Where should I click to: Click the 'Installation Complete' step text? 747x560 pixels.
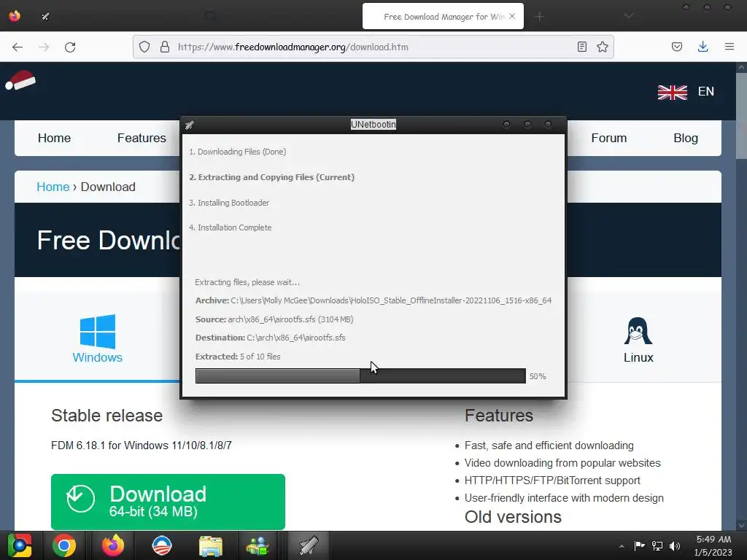click(x=230, y=227)
